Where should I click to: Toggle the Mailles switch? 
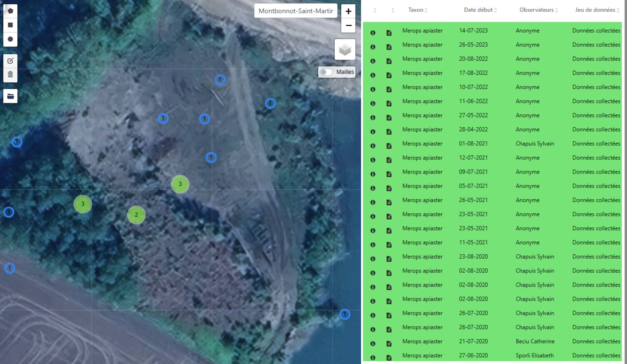326,72
